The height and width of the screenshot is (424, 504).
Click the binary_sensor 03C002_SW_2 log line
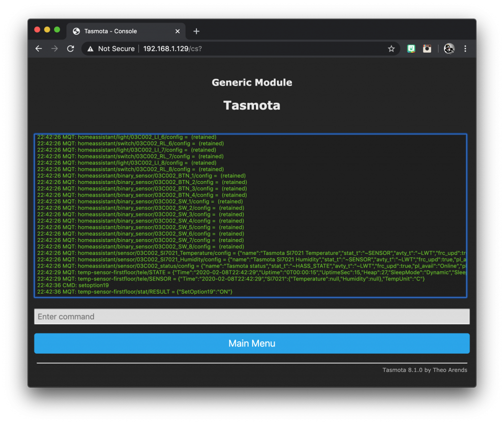(x=140, y=208)
